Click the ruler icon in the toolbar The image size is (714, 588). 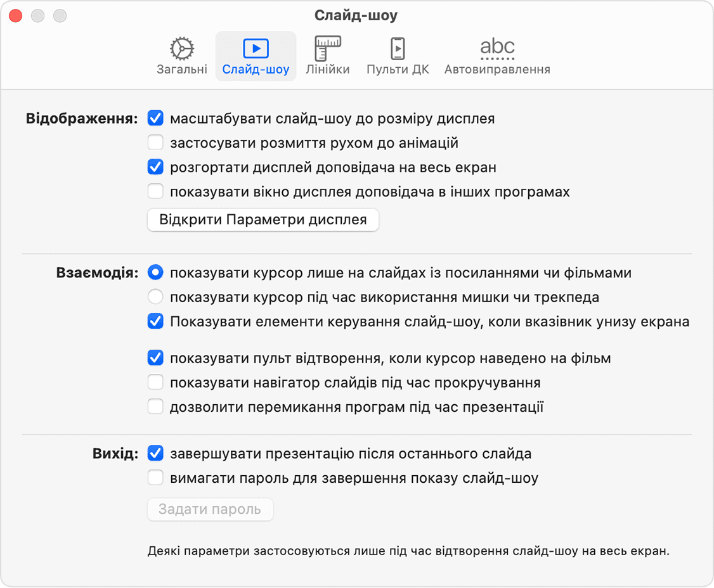pyautogui.click(x=327, y=47)
